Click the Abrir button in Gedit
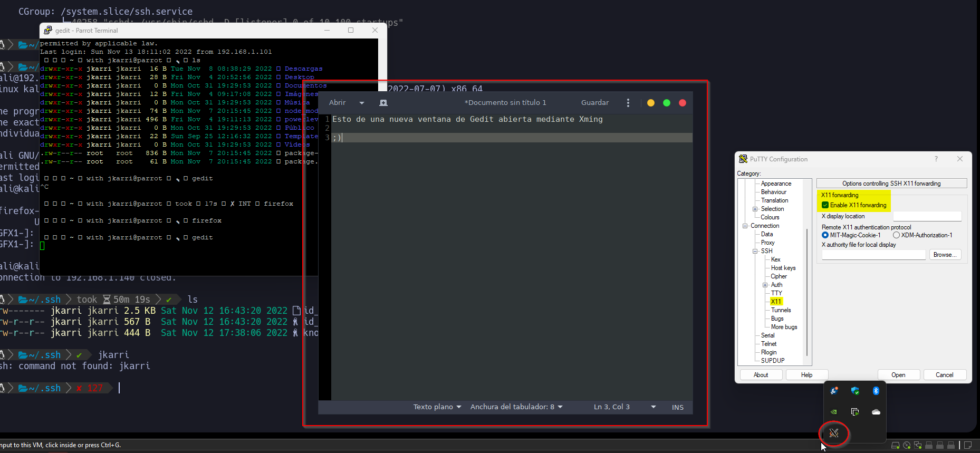Image resolution: width=980 pixels, height=453 pixels. (x=338, y=103)
